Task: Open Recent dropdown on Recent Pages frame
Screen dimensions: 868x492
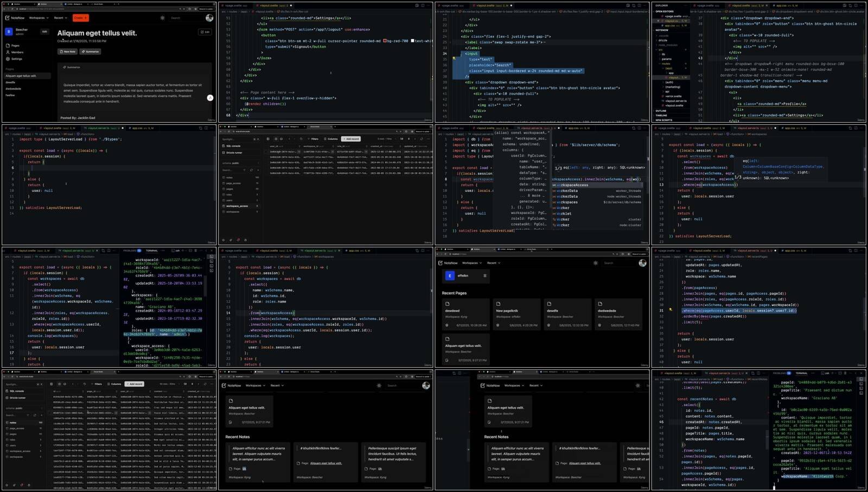Action: click(x=493, y=263)
